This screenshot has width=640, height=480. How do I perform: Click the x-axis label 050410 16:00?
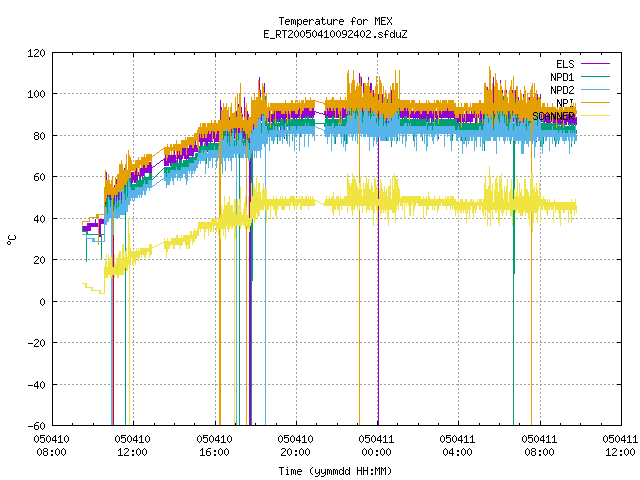(214, 446)
